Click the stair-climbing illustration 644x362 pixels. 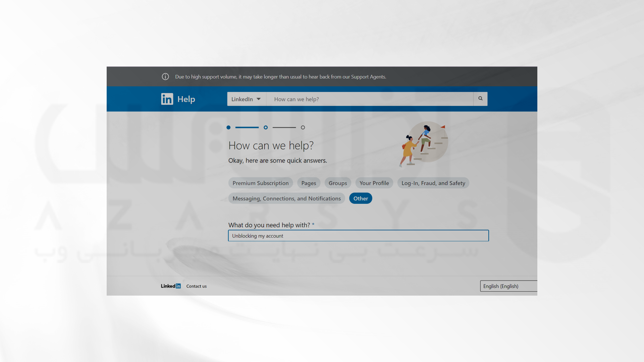(424, 144)
